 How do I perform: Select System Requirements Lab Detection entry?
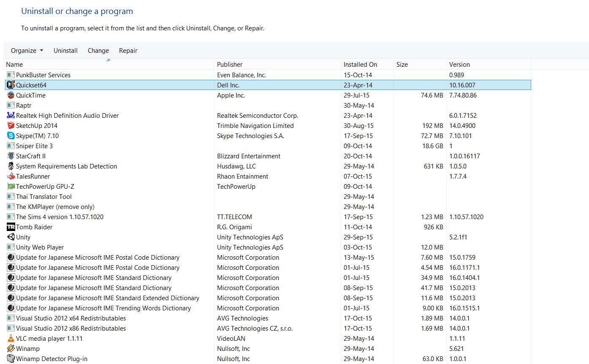point(66,166)
